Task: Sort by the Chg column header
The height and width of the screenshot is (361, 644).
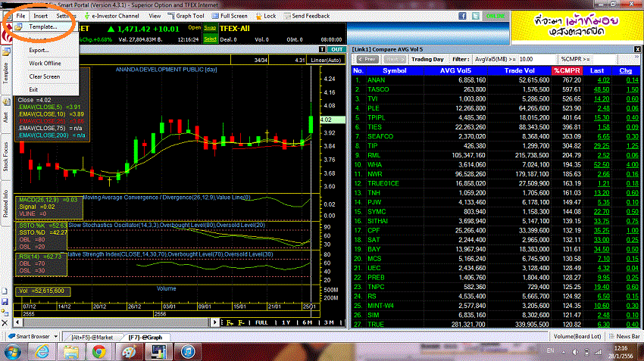Action: click(626, 70)
